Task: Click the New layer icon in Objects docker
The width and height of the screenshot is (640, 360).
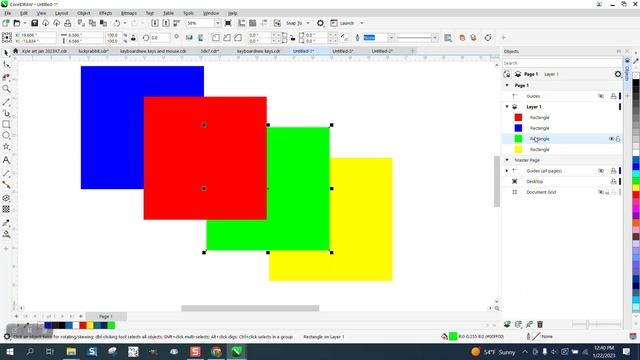Action: click(507, 324)
